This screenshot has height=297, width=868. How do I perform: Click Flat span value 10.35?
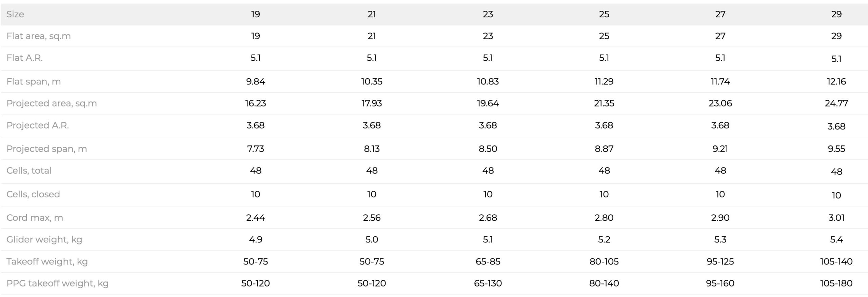[x=372, y=81]
